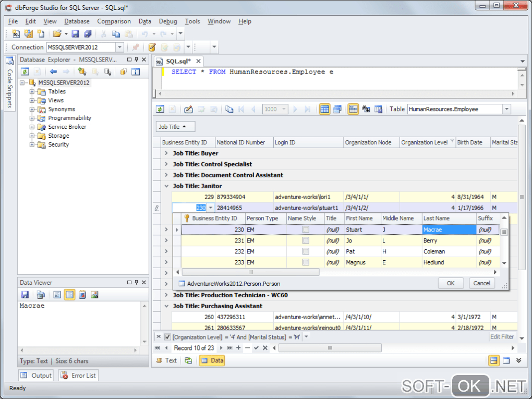
Task: Click the Save All toolbar icon
Action: point(87,34)
